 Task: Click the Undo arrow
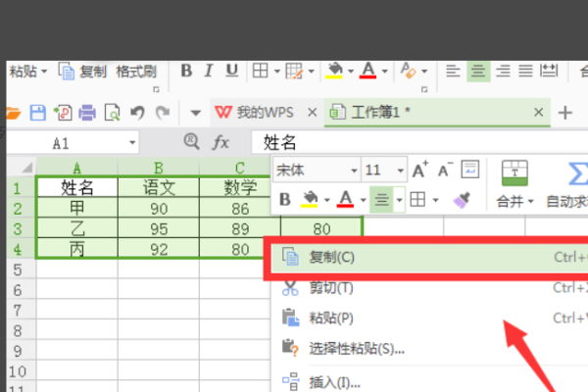pyautogui.click(x=137, y=113)
